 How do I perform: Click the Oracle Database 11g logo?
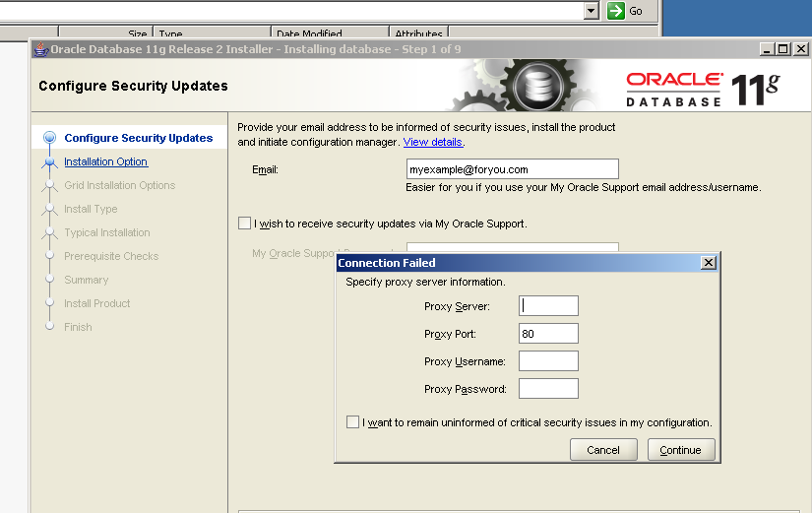[703, 90]
